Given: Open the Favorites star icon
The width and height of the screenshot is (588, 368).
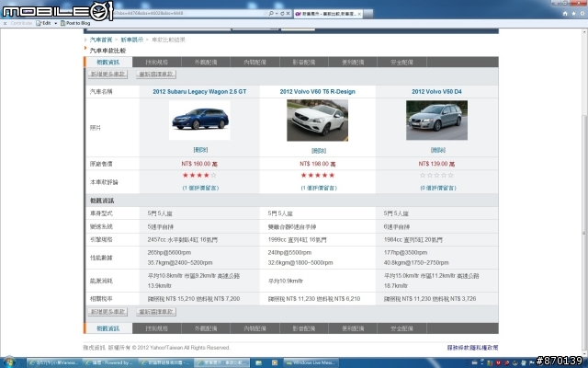Looking at the screenshot, I should coord(573,14).
